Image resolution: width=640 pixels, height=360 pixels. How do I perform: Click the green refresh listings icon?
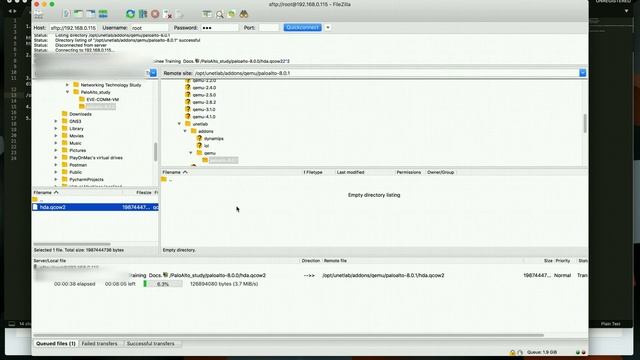pyautogui.click(x=130, y=14)
